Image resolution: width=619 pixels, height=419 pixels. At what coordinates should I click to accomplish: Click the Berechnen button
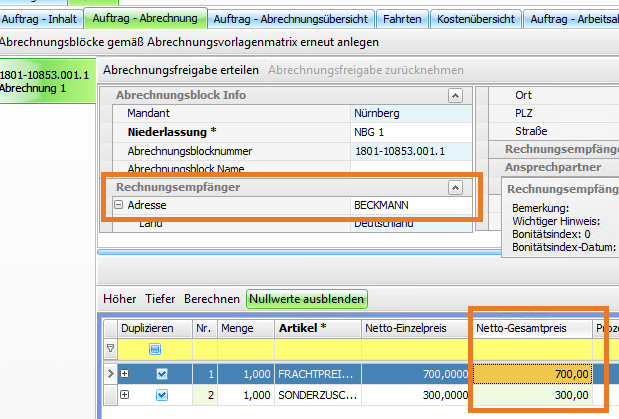point(212,298)
